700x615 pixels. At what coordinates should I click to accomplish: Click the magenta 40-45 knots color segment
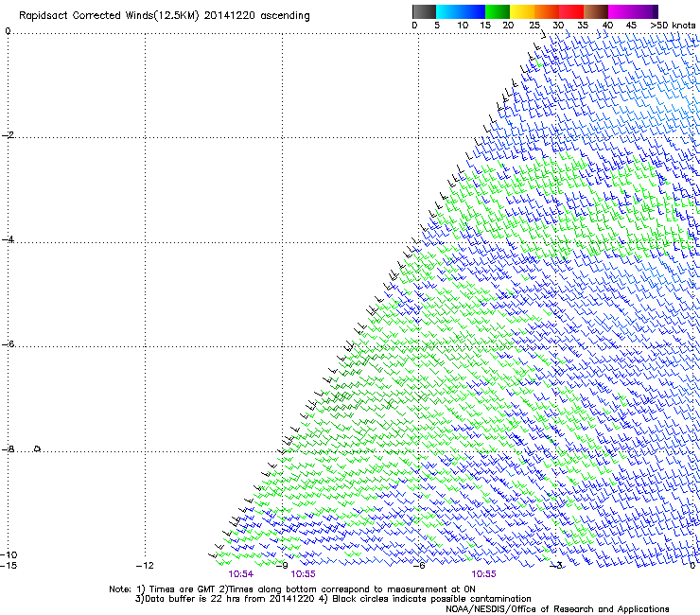(x=621, y=11)
